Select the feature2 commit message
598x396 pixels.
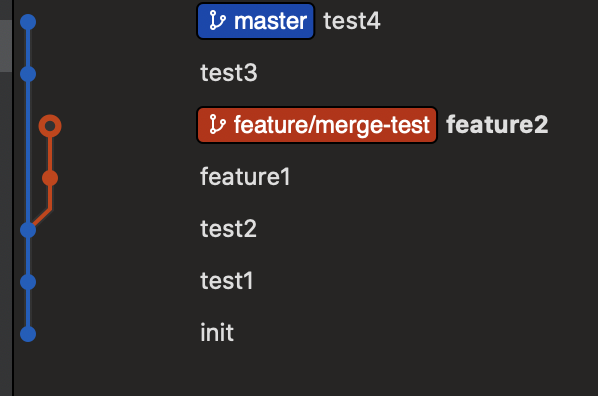point(497,125)
